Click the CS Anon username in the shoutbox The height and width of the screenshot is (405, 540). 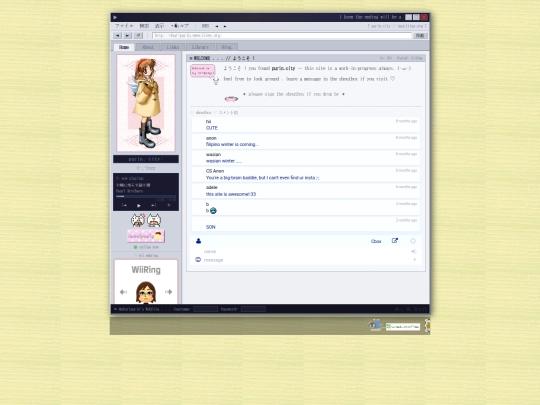pos(215,171)
